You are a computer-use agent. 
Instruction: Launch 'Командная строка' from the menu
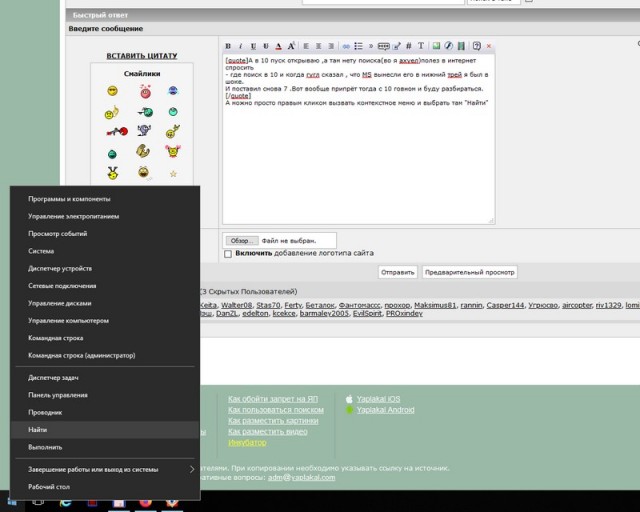(105, 338)
